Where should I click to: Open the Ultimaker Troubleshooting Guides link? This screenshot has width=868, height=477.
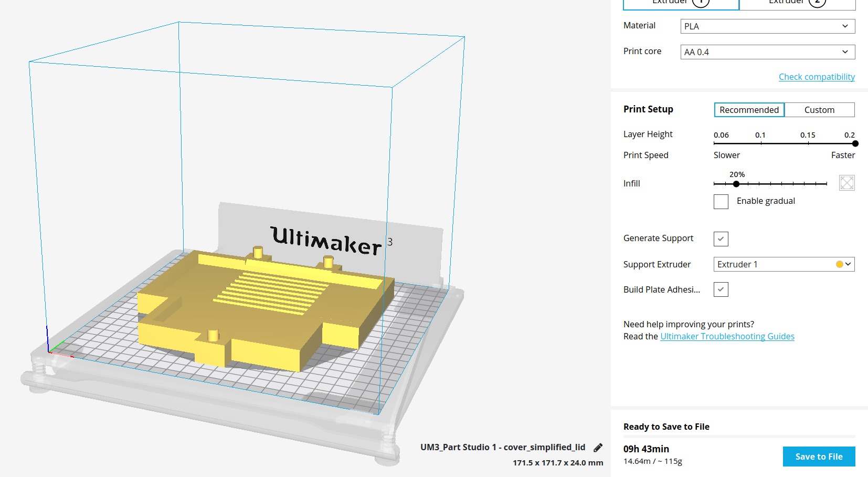pos(727,336)
